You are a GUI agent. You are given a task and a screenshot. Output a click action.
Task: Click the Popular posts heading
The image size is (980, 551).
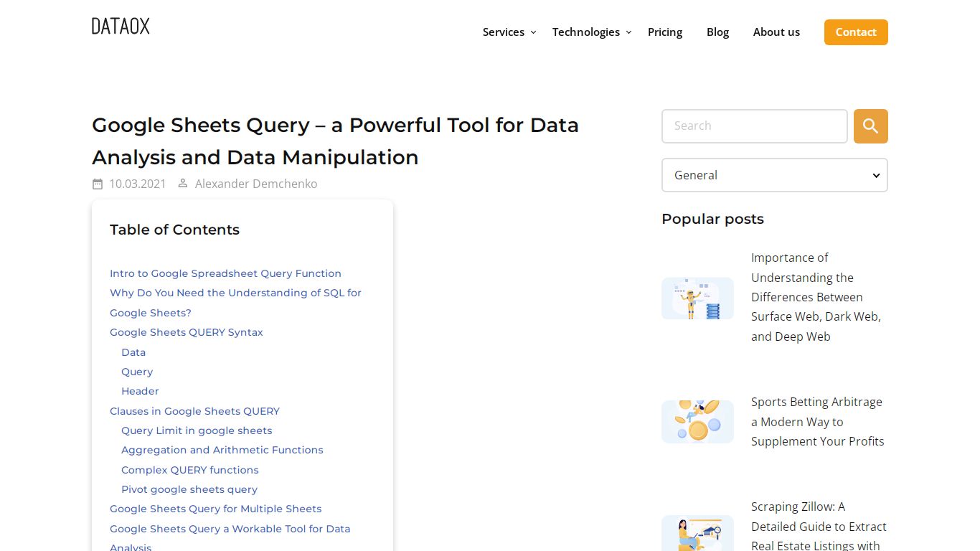point(712,219)
